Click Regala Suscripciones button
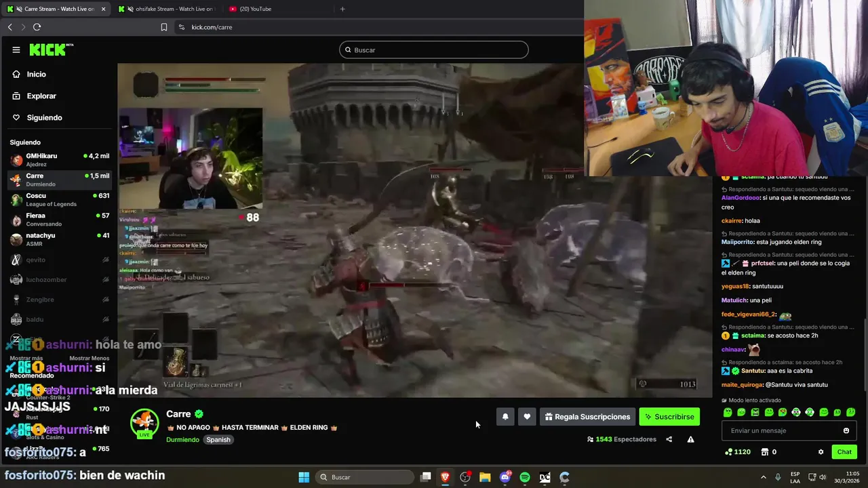868x488 pixels. [587, 417]
